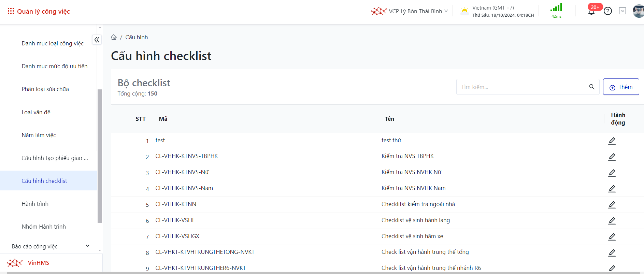Image resolution: width=644 pixels, height=274 pixels.
Task: Open the app launcher grid icon
Action: (x=11, y=11)
